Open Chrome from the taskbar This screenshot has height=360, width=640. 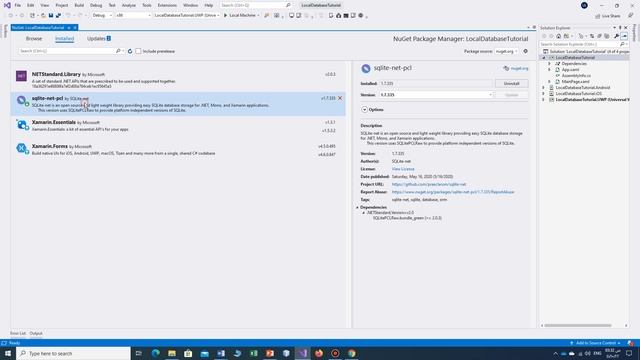(x=351, y=353)
